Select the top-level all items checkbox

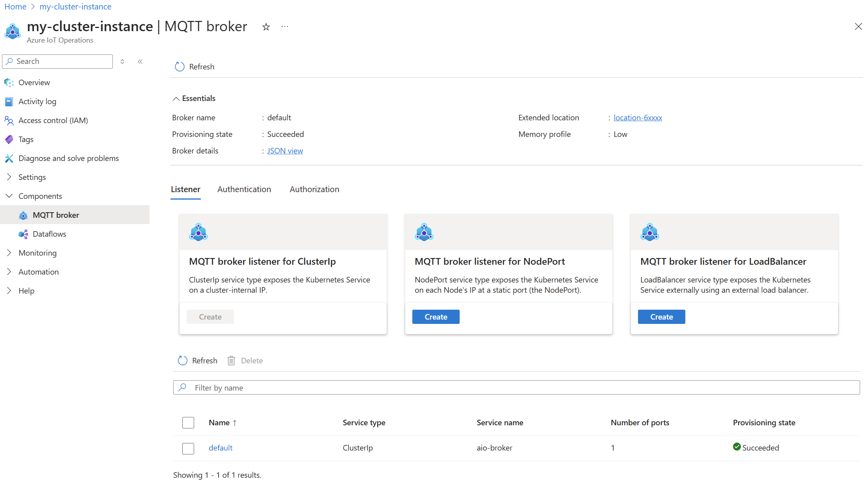pos(188,423)
